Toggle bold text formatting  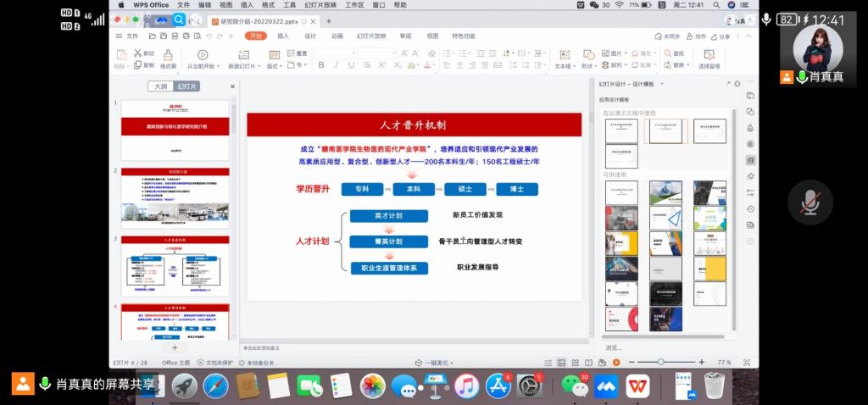(x=320, y=65)
